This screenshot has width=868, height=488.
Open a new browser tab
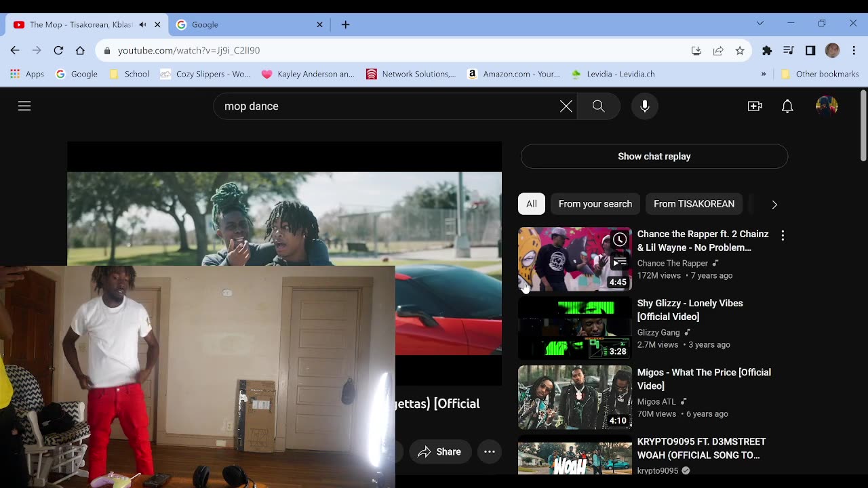click(345, 24)
